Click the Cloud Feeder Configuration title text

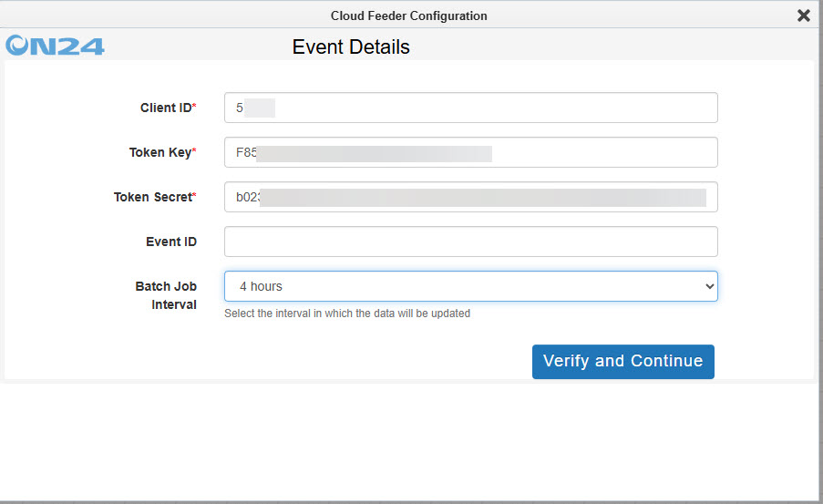(409, 15)
